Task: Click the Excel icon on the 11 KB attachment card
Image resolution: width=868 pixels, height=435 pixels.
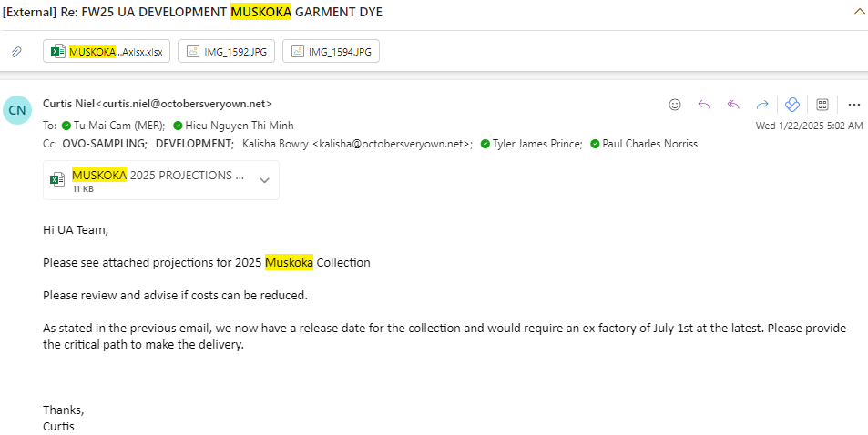Action: (57, 180)
